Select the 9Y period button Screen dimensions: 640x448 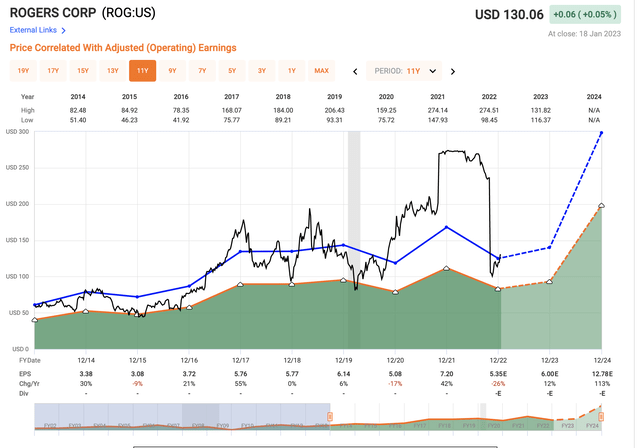pos(172,71)
